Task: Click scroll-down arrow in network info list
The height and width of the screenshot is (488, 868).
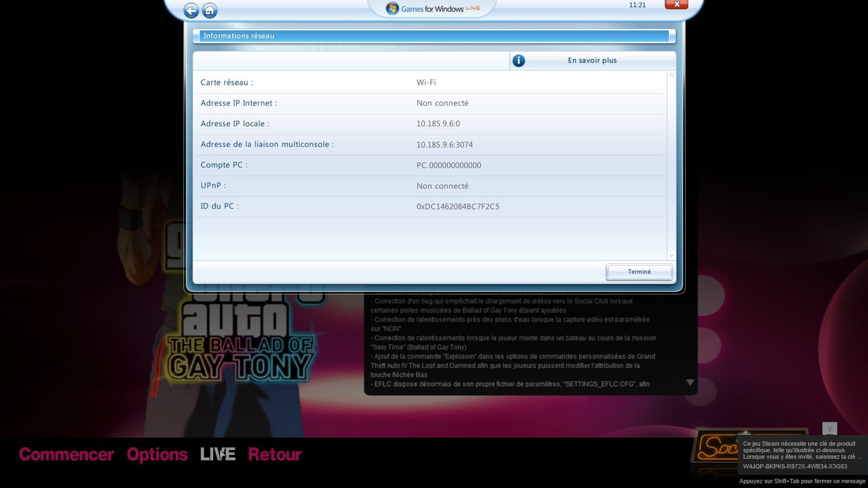Action: 671,256
